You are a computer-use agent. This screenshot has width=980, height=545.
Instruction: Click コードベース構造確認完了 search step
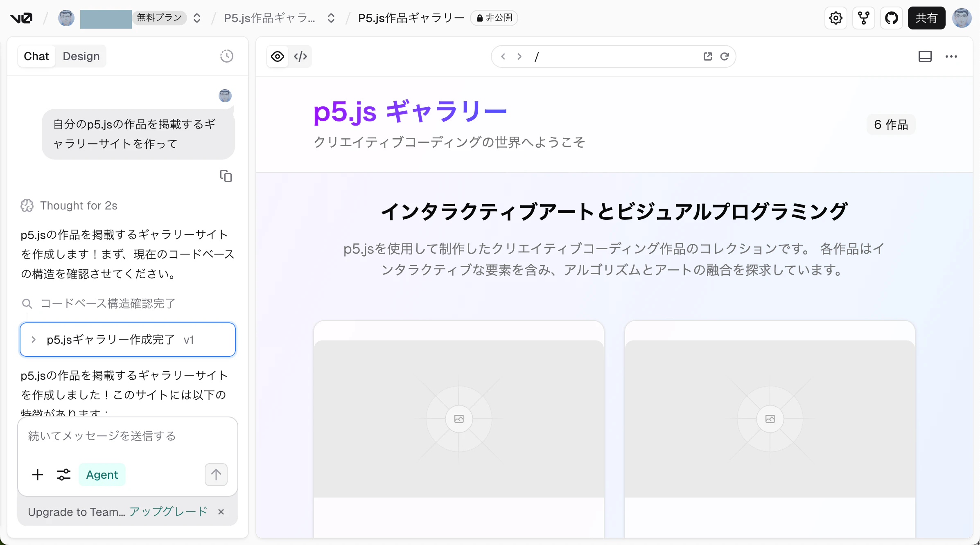[x=99, y=304]
